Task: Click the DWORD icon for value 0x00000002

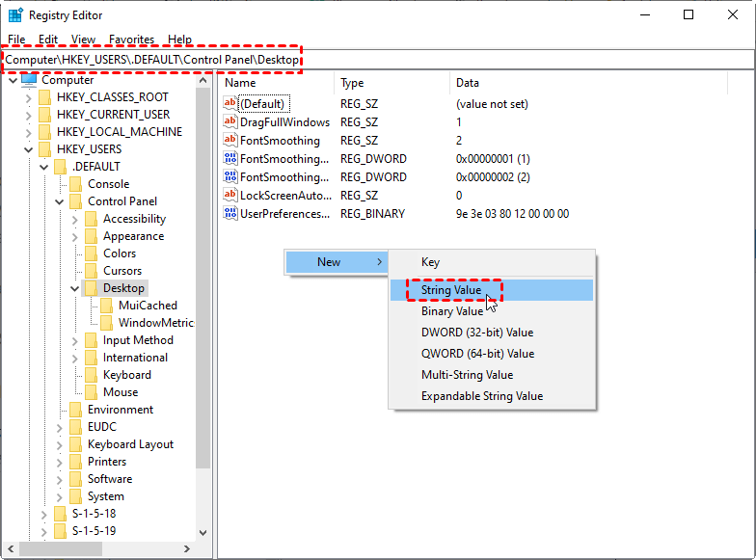Action: (230, 177)
